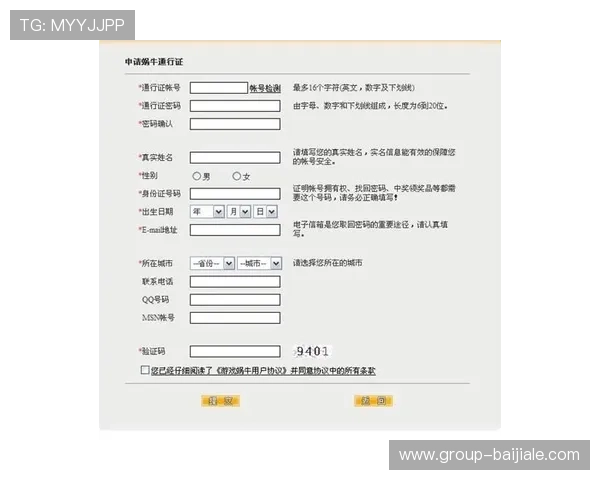Select the 女 gender radio button

237,176
